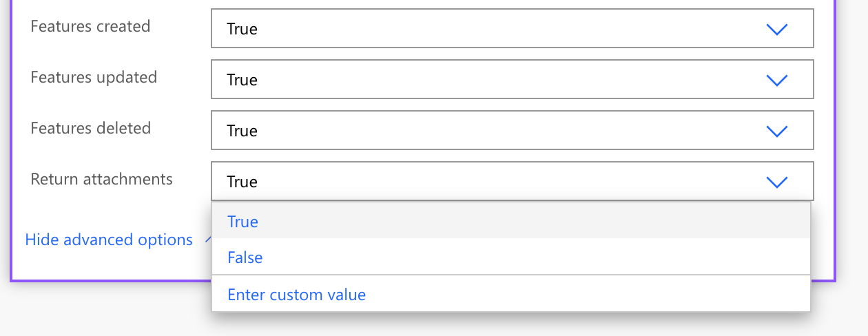The image size is (868, 336).
Task: Click the chevron arrow in Return attachments
Action: (x=776, y=182)
